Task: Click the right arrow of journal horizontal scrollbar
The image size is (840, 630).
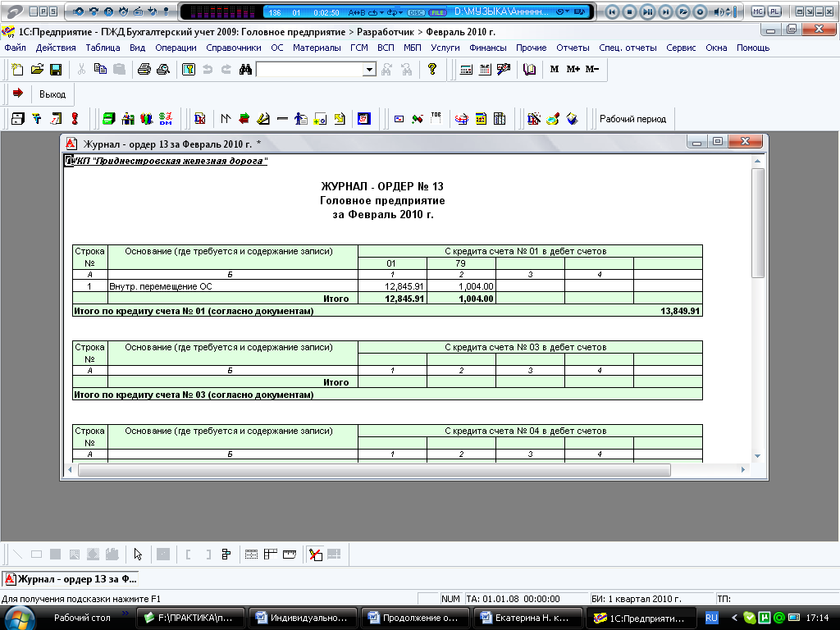Action: [x=743, y=470]
